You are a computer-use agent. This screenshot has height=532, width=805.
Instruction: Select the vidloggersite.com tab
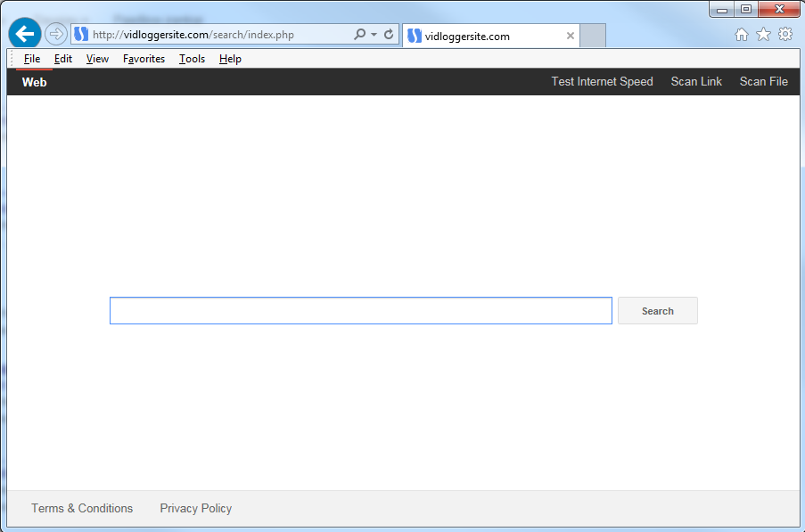[481, 37]
